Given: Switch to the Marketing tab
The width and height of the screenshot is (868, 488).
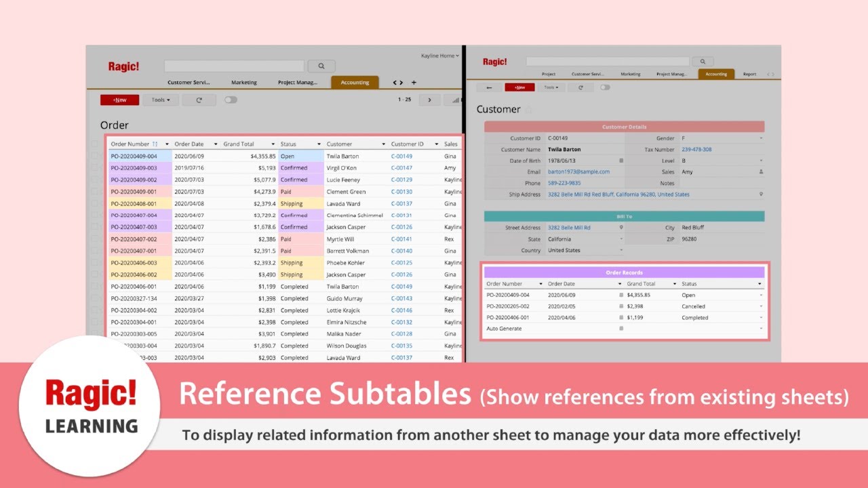Looking at the screenshot, I should tap(243, 82).
